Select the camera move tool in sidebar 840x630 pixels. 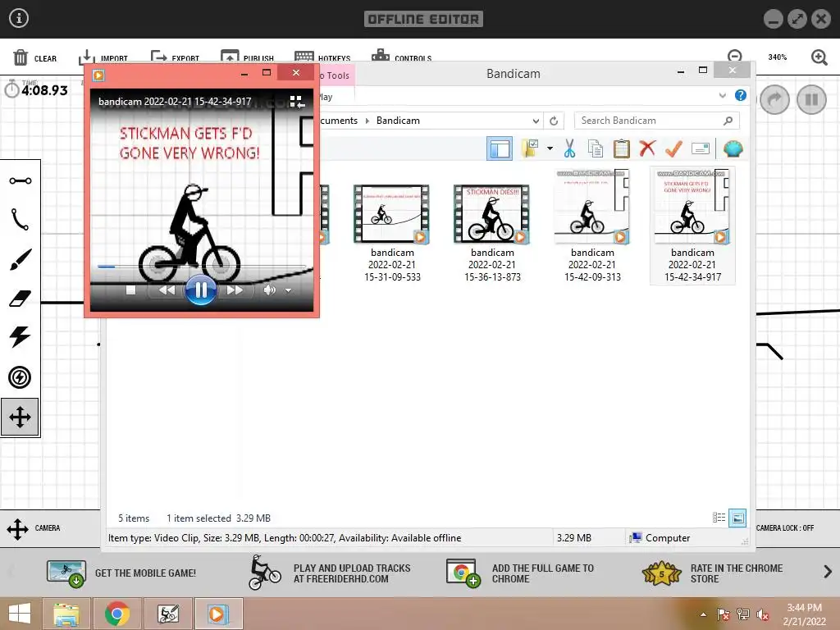(x=20, y=417)
